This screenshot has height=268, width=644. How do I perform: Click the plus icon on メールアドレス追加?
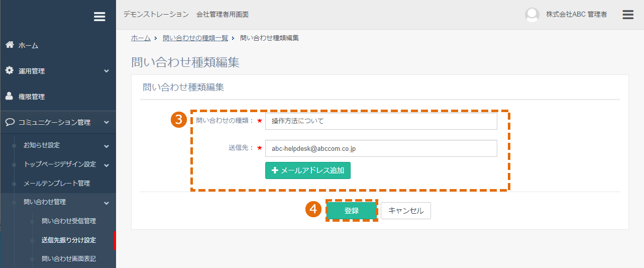275,170
